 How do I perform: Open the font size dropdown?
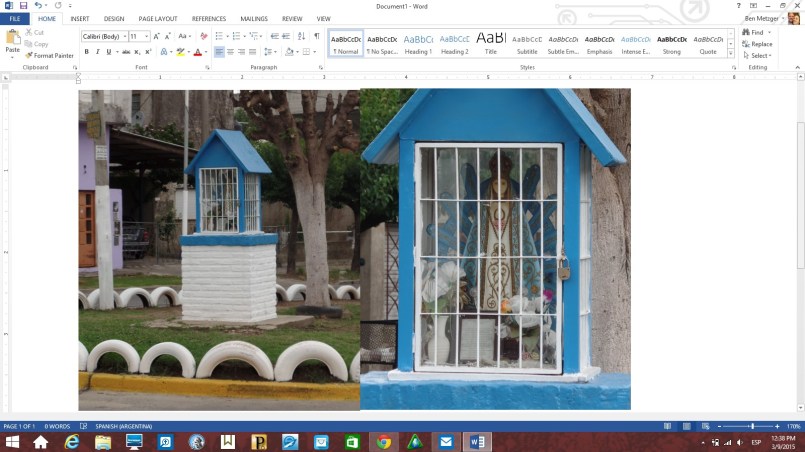(x=137, y=36)
